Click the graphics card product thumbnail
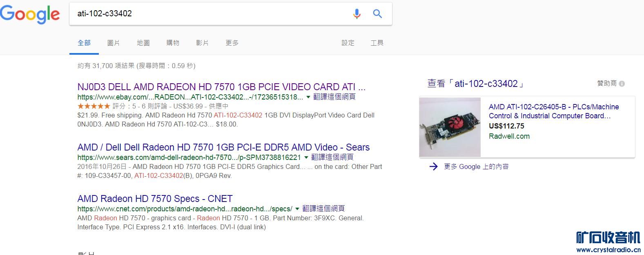 click(x=450, y=127)
